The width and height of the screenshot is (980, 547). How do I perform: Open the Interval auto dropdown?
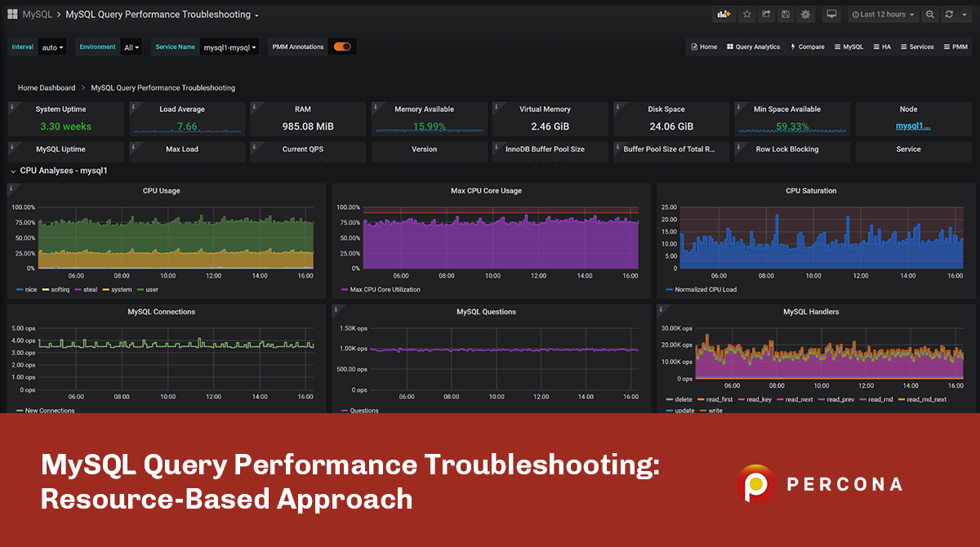coord(52,47)
